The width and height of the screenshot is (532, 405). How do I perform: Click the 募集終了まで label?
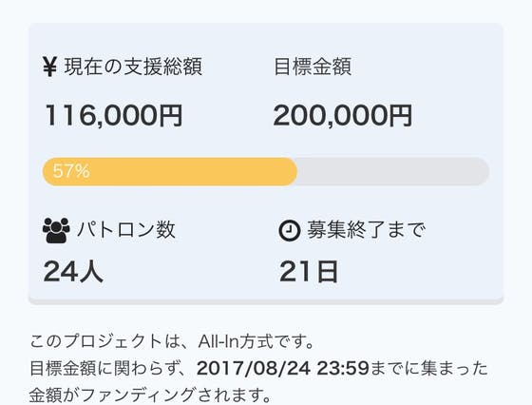coord(366,230)
